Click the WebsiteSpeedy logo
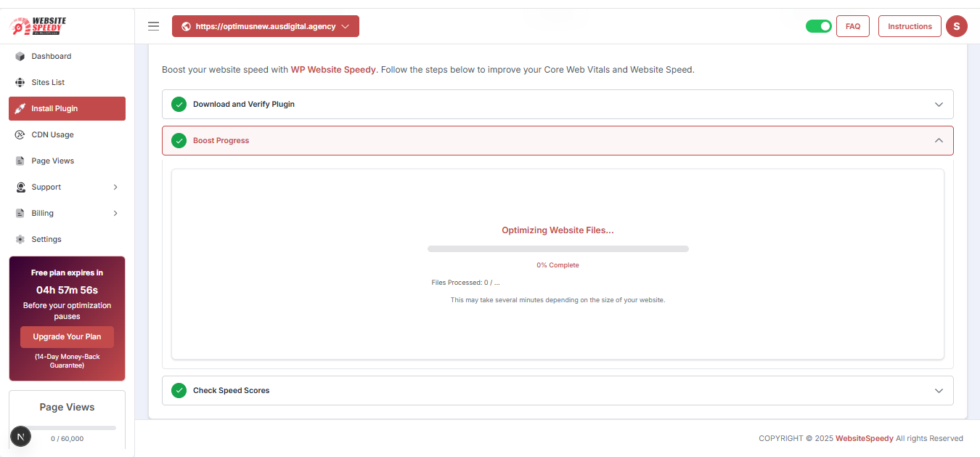Viewport: 980px width, 457px height. pos(38,26)
